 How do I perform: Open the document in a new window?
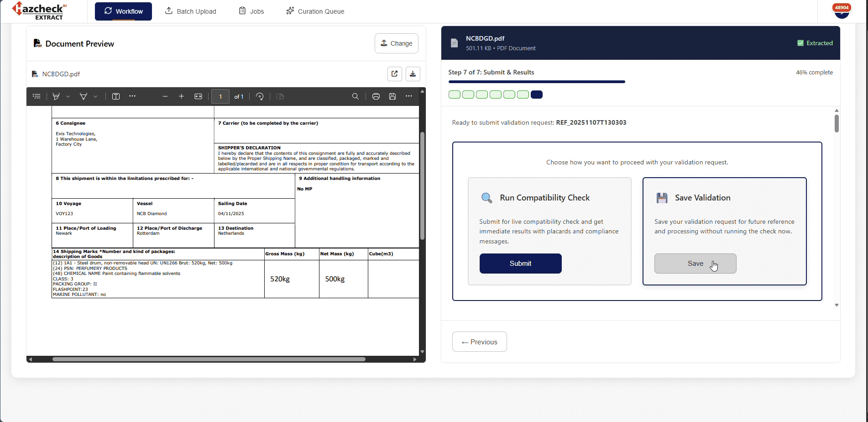(394, 74)
